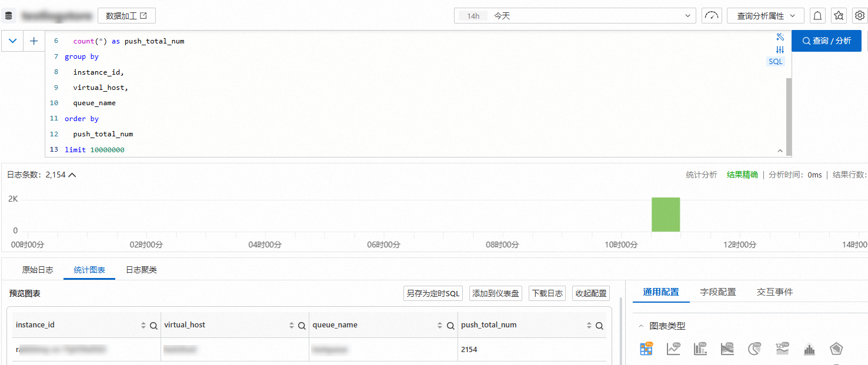Open the 通用配置 tab
This screenshot has height=365, width=868.
click(661, 292)
